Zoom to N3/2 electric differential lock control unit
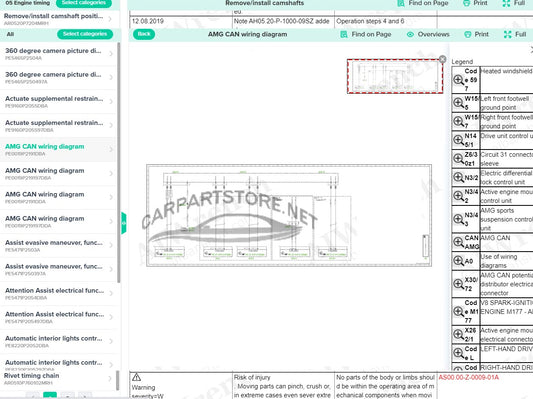 click(x=458, y=177)
